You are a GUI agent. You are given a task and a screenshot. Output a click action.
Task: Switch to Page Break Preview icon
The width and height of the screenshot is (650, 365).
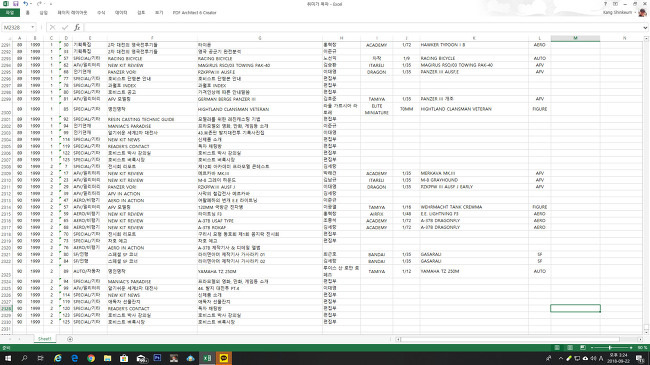click(x=582, y=348)
